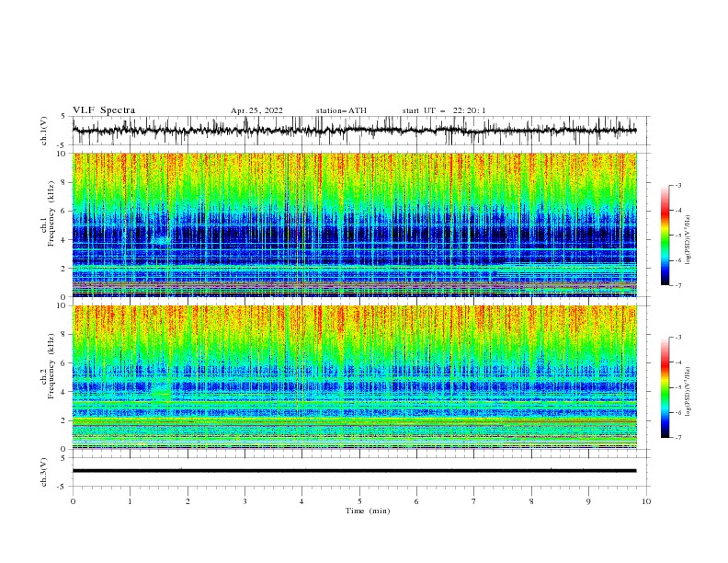Click time axis tick label "9"
This screenshot has height=563, width=728.
[588, 501]
